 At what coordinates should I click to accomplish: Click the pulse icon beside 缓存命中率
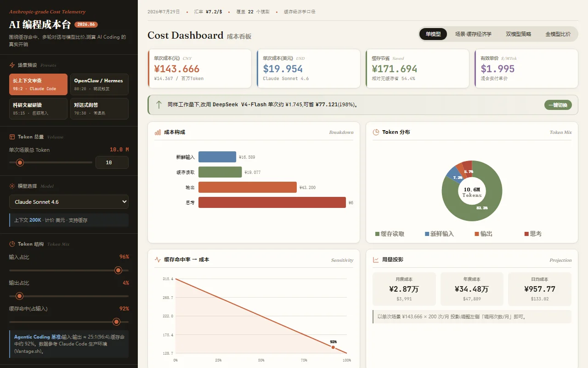(158, 259)
